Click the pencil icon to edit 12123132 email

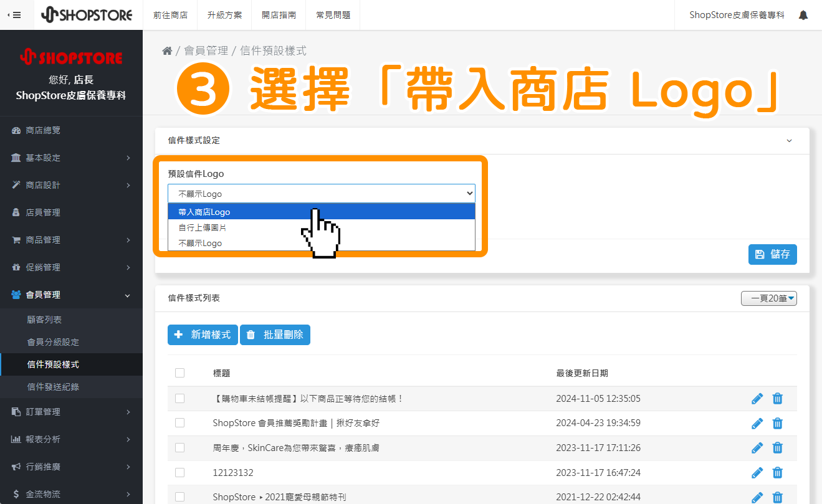757,472
